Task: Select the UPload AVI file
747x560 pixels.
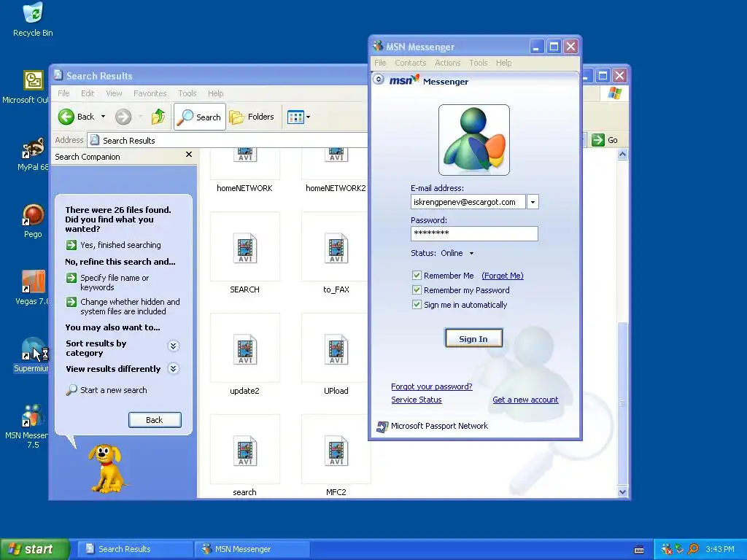Action: coord(336,355)
